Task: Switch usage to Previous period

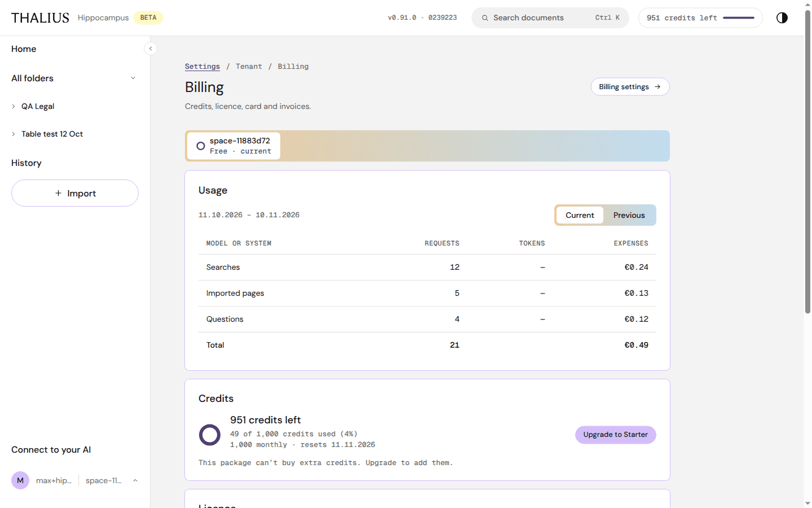Action: pos(629,215)
